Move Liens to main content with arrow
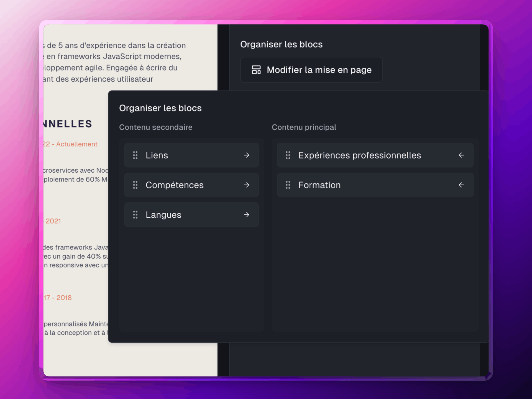 point(247,155)
